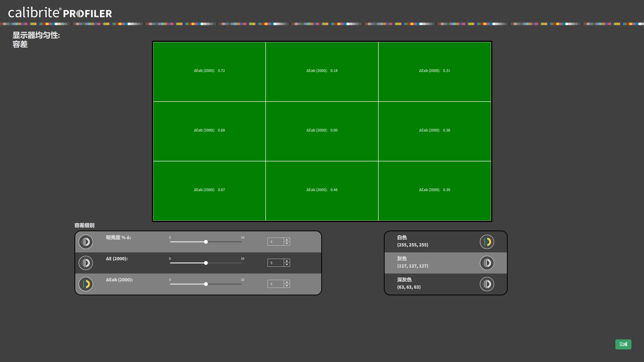This screenshot has height=362, width=644.
Task: Click the ΔE (2000) slider handle
Action: (x=206, y=263)
